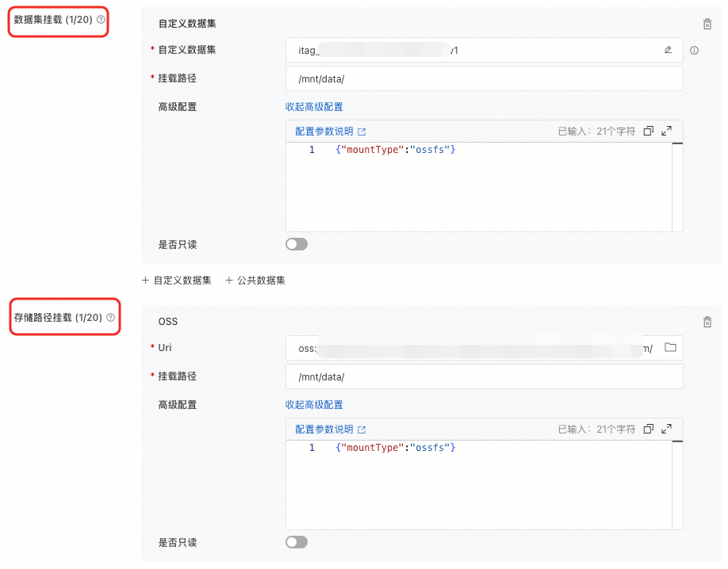Click the 数据集挂载 (1/20) heading
This screenshot has height=569, width=728.
click(53, 20)
